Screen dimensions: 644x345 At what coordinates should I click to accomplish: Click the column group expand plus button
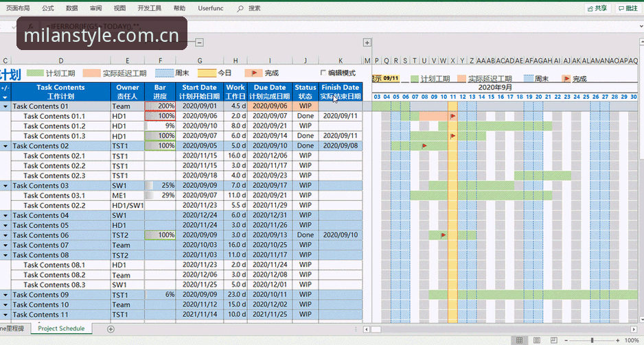click(x=367, y=43)
